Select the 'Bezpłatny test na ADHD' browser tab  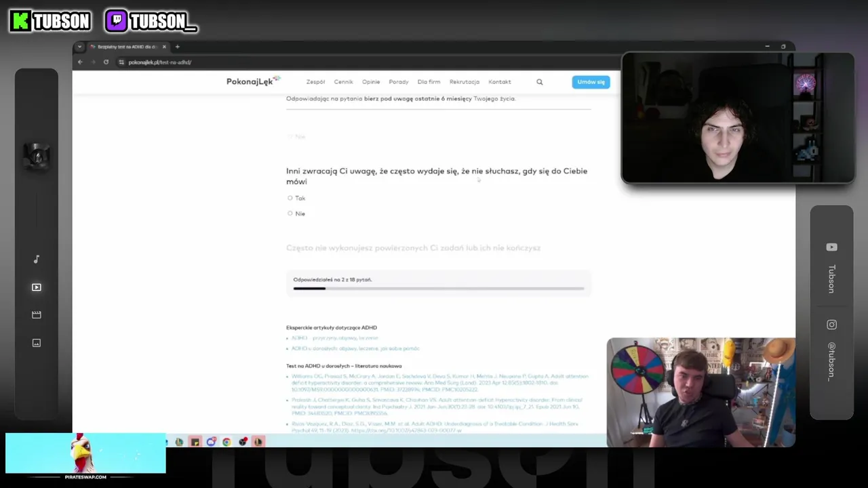pos(127,47)
